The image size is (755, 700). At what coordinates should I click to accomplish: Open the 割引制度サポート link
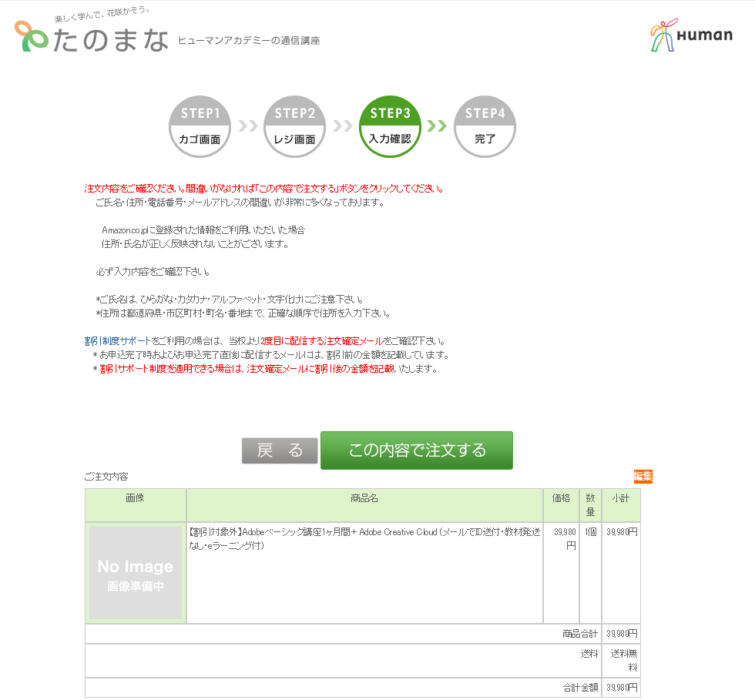(118, 340)
